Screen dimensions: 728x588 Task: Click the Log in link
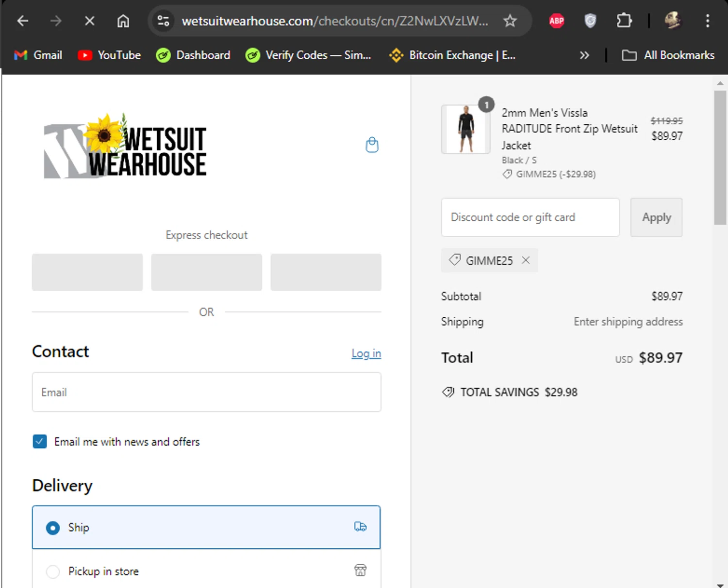(366, 353)
